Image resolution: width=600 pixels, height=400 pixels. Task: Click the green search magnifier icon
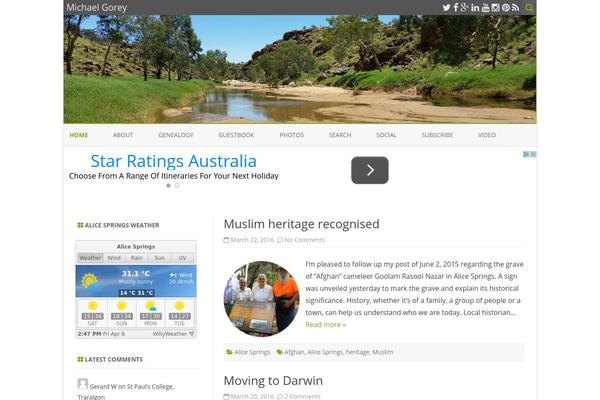(529, 8)
